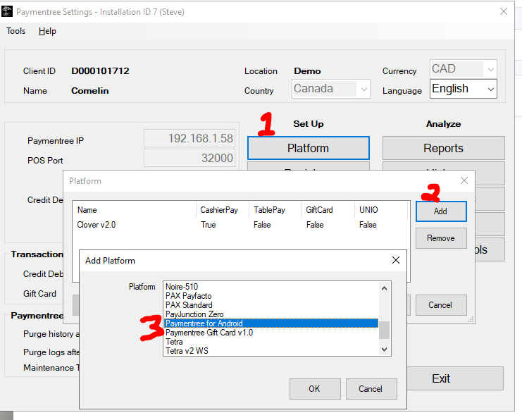Click the Platform setup button
Viewport: 522px width, 420px height.
point(309,148)
